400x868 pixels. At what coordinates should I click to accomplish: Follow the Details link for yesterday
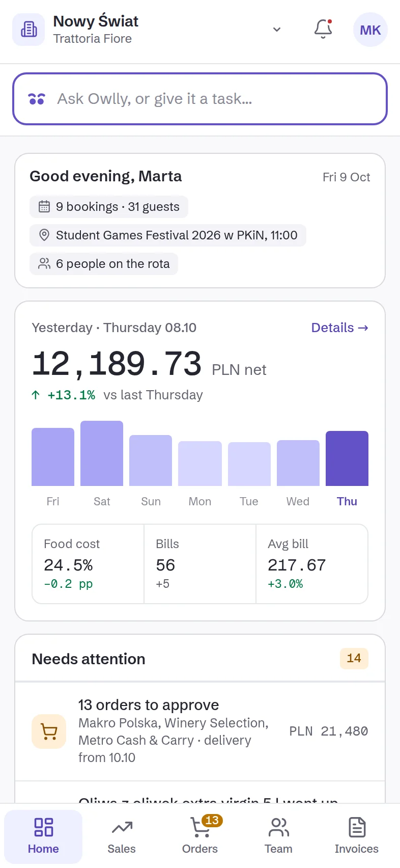[339, 328]
